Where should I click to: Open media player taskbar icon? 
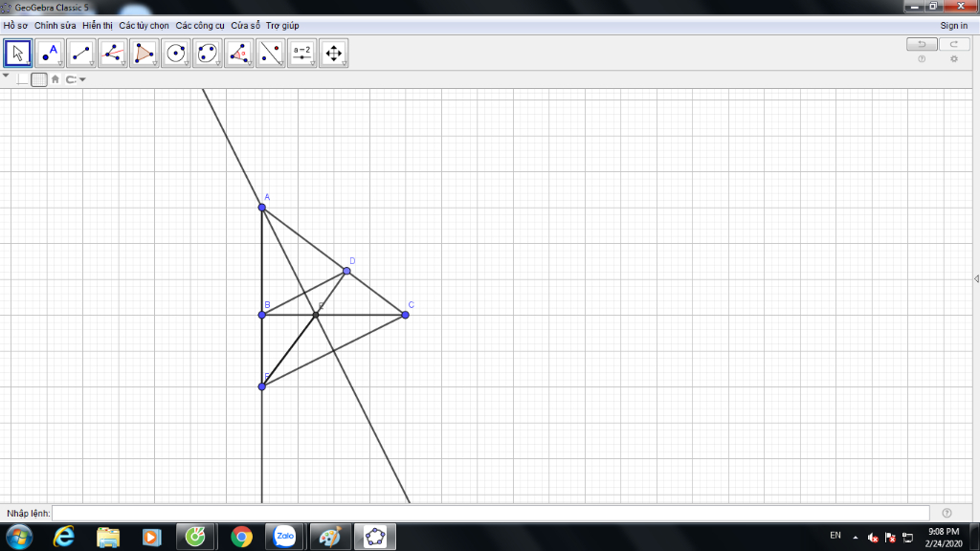coord(151,537)
